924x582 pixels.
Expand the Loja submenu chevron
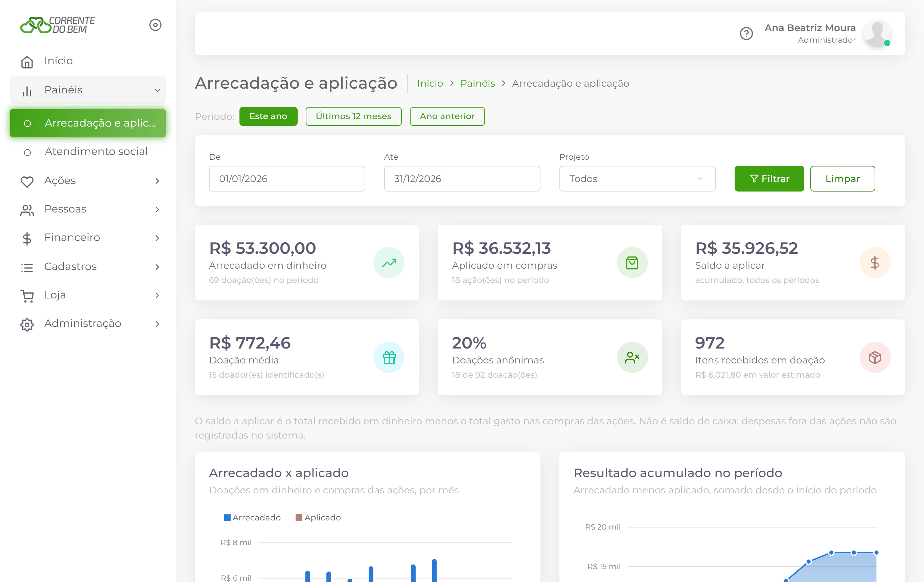tap(157, 295)
